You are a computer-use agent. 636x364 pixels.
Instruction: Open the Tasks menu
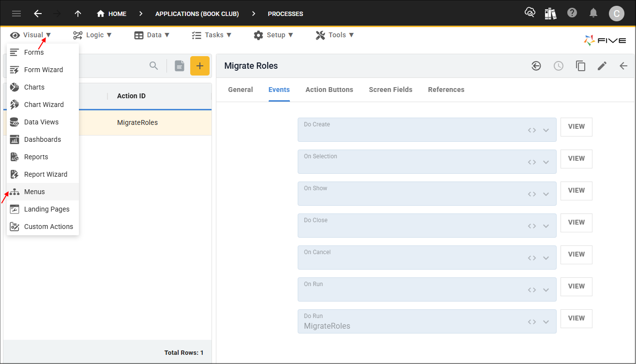(x=212, y=35)
